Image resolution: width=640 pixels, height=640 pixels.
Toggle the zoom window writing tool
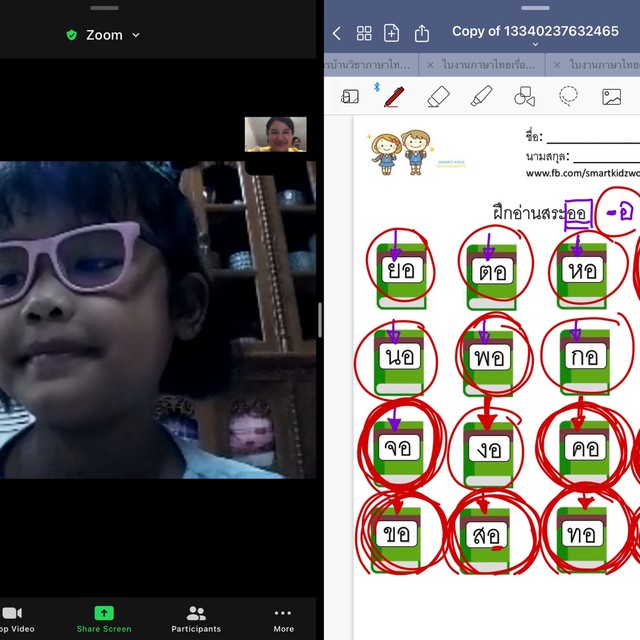click(x=350, y=96)
